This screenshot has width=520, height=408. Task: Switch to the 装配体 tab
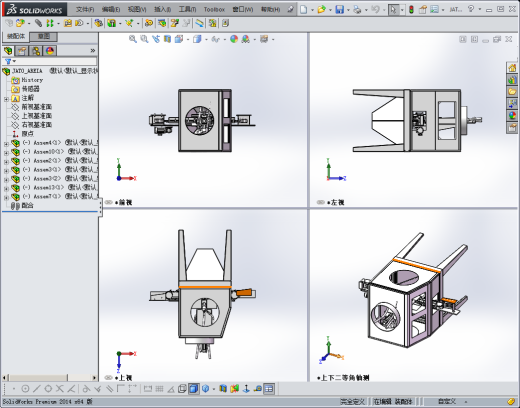point(16,36)
